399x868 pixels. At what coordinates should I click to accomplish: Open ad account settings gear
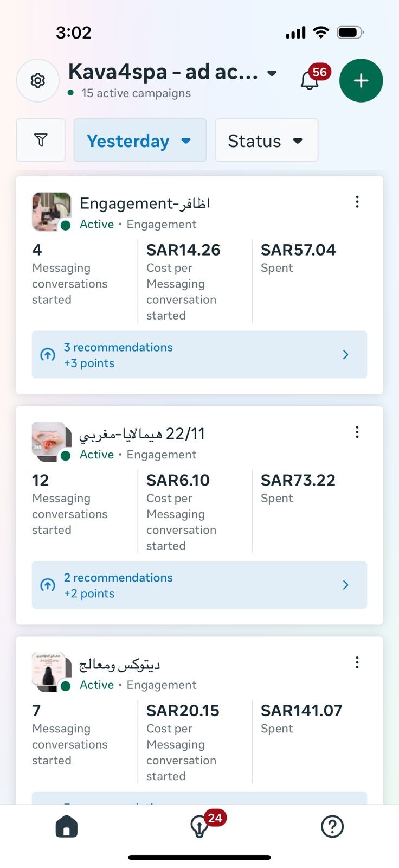click(x=37, y=81)
